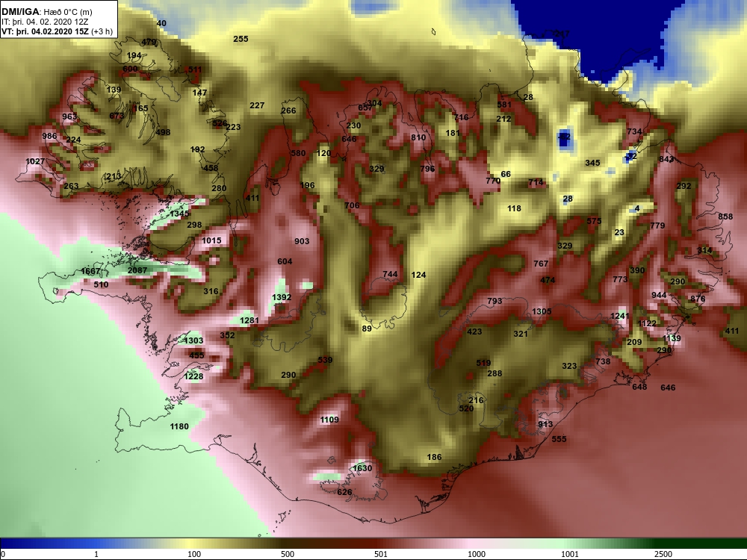
Task: Select the 539 map value
Action: point(325,360)
